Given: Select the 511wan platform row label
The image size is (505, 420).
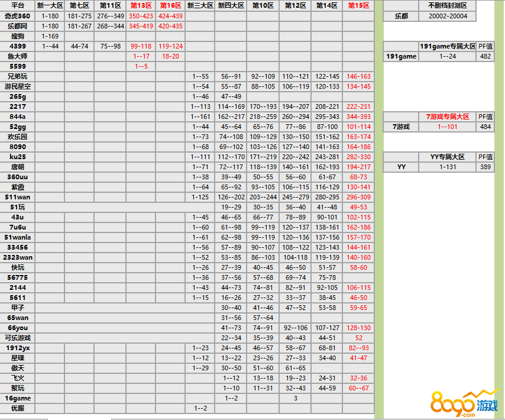Looking at the screenshot, I should 18,197.
